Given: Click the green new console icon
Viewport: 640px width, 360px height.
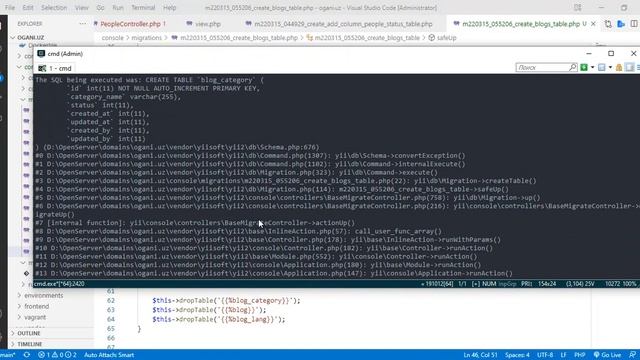Looking at the screenshot, I should (x=584, y=67).
